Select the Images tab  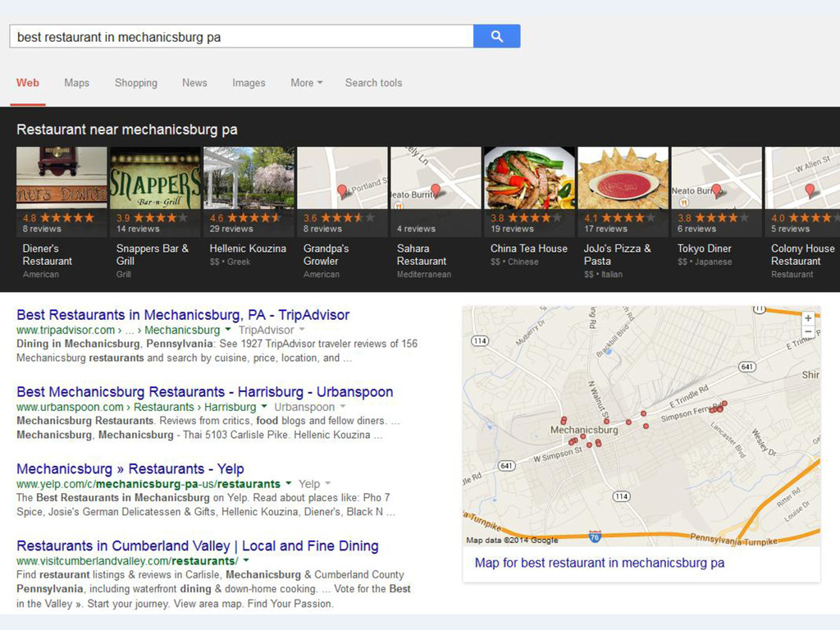pos(249,83)
